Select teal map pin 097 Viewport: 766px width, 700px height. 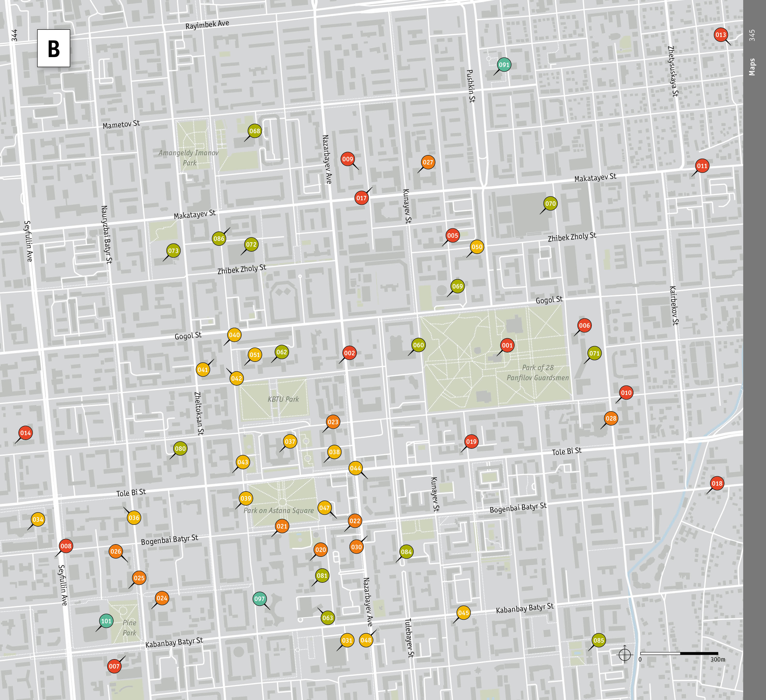(259, 599)
